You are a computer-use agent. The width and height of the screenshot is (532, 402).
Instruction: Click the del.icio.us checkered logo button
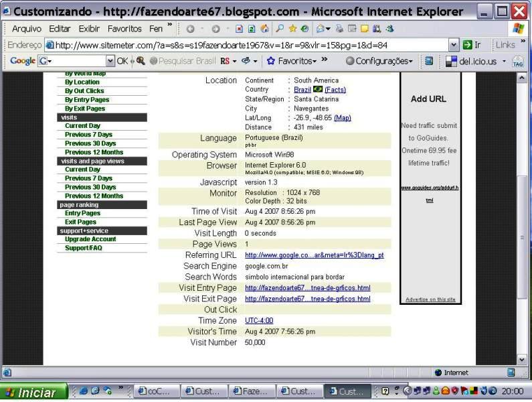[451, 61]
